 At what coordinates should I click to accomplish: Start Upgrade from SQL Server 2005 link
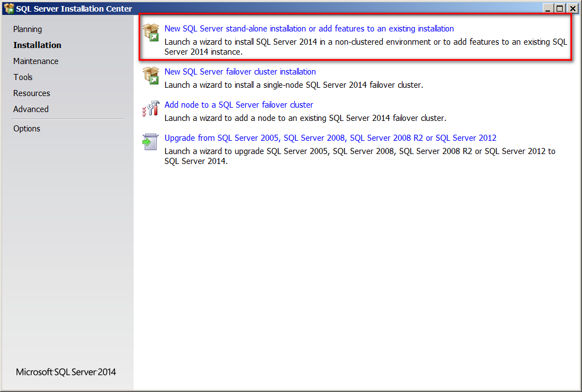pos(330,138)
